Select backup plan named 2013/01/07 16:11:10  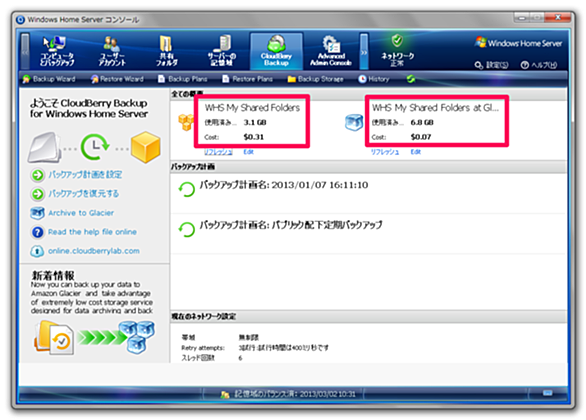click(284, 185)
